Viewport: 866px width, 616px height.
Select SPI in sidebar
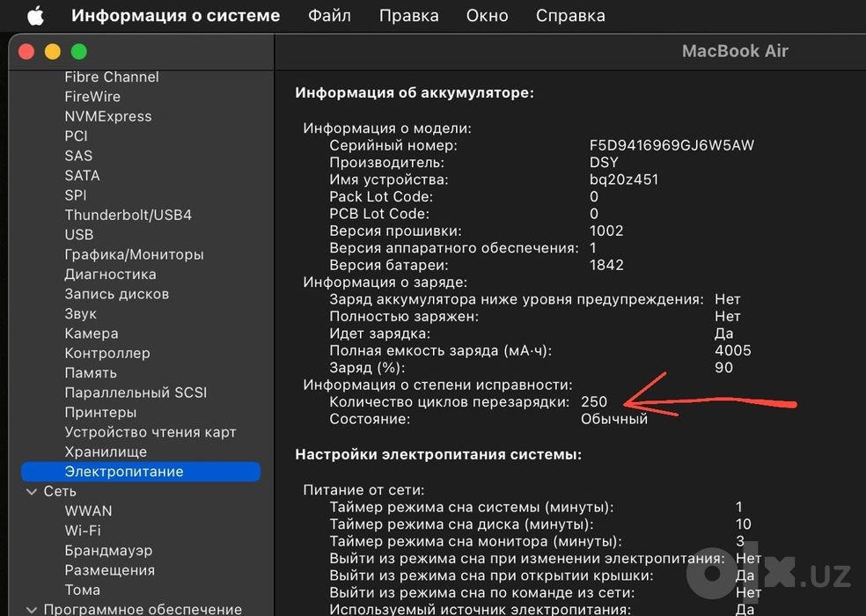coord(76,195)
